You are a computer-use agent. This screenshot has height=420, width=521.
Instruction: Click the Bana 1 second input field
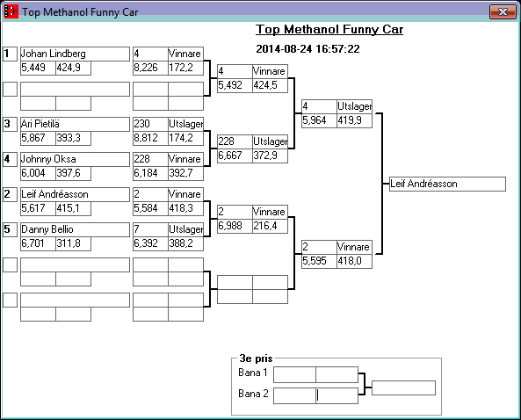pyautogui.click(x=336, y=375)
